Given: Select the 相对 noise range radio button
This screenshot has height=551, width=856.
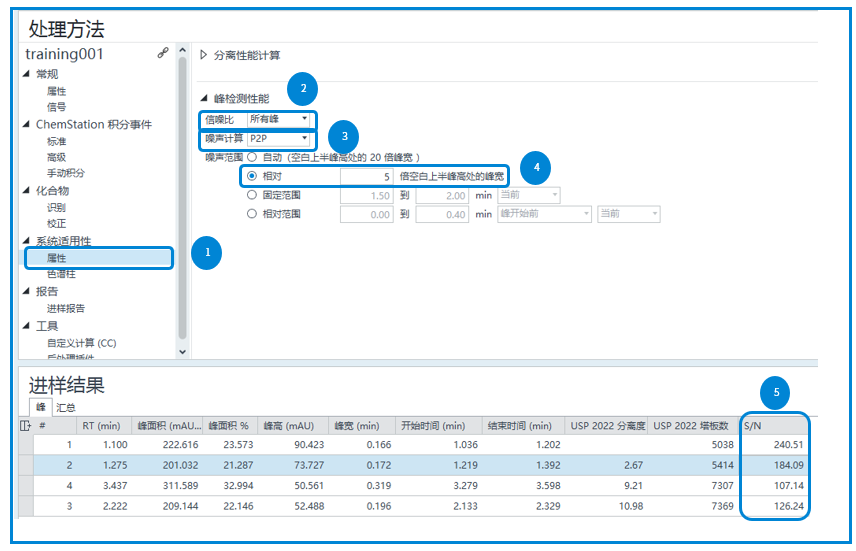Looking at the screenshot, I should pos(252,176).
